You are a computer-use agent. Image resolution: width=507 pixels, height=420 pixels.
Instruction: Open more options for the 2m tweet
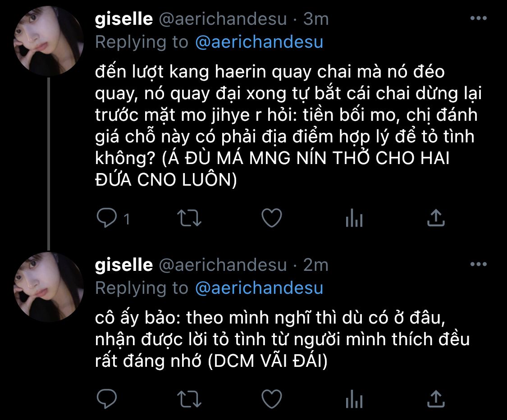point(479,264)
